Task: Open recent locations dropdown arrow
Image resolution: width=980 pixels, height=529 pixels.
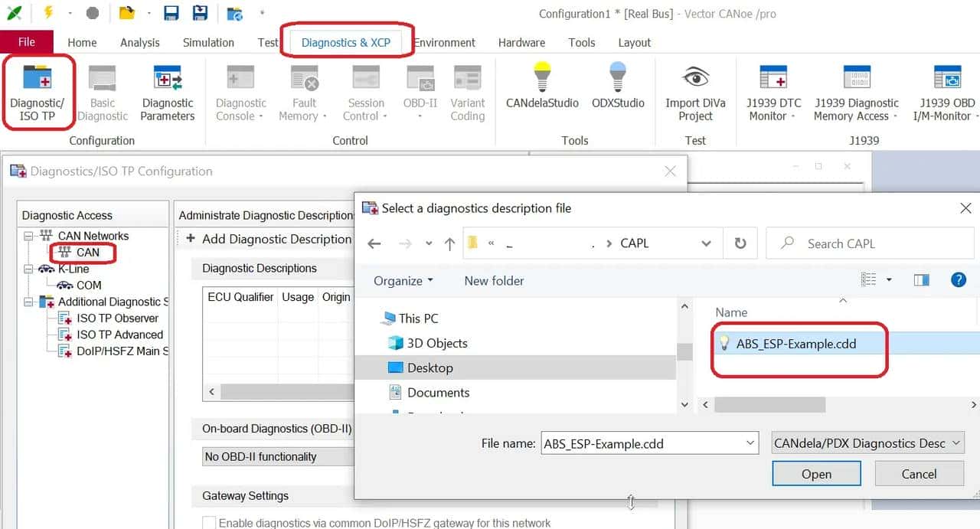Action: [429, 243]
